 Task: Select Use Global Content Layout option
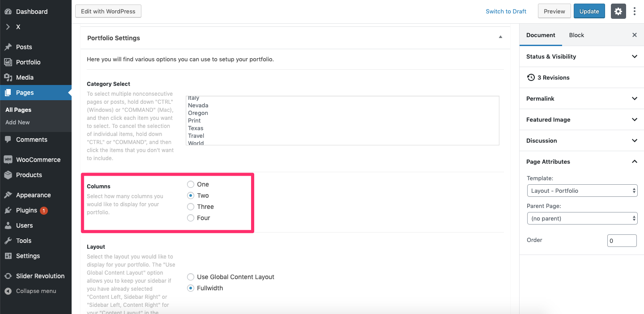[x=191, y=277]
